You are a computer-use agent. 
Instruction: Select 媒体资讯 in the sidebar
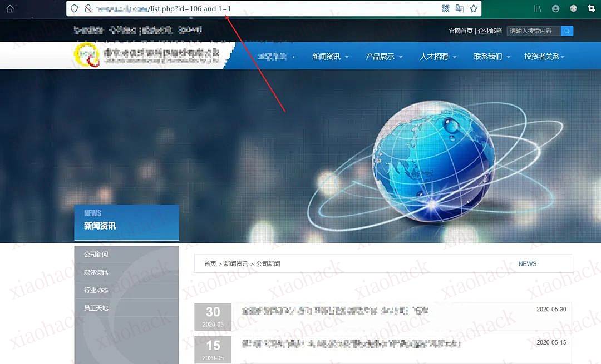tap(126, 272)
